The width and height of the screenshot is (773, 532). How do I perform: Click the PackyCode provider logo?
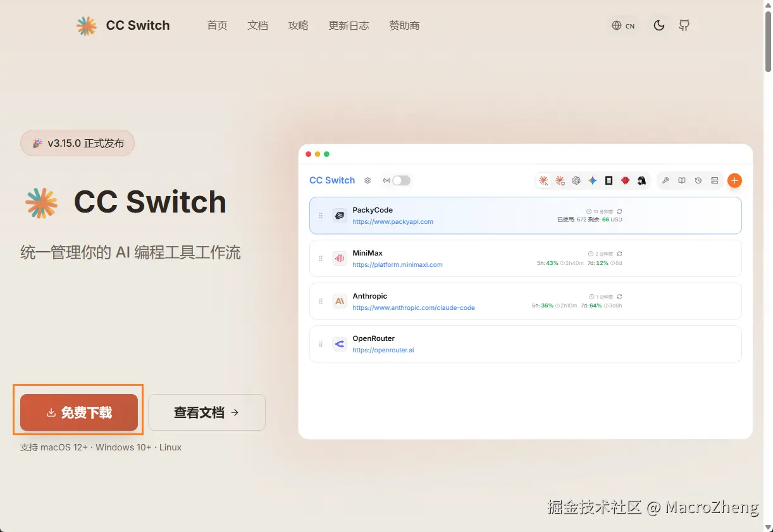coord(340,216)
